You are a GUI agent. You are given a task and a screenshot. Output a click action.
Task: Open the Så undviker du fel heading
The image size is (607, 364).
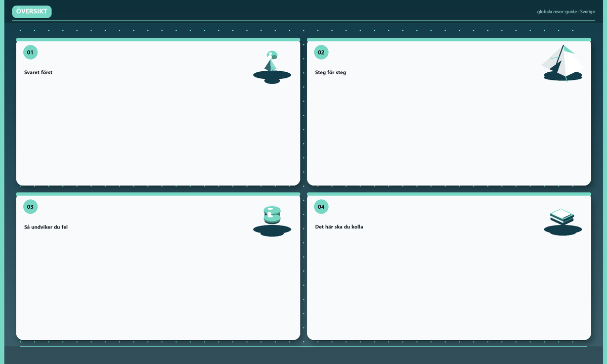click(46, 227)
